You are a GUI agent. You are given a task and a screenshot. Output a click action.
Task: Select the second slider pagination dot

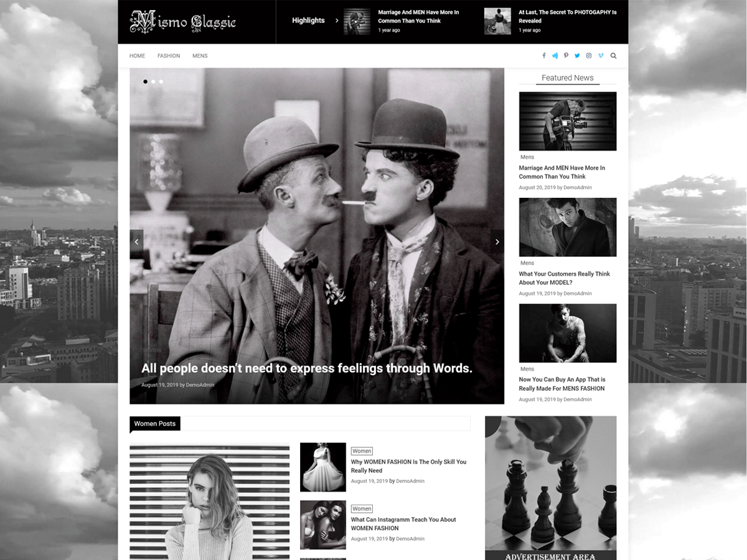click(x=153, y=82)
